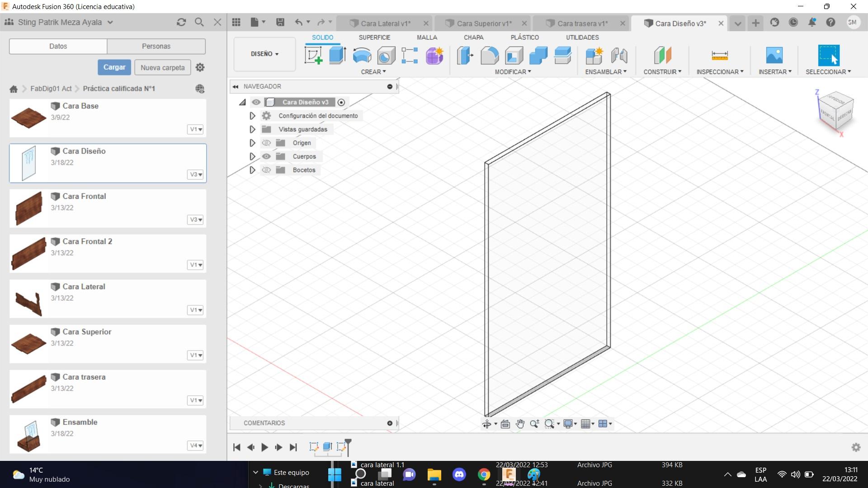Hide the Cuerpos folder in navigator
868x488 pixels.
(267, 156)
